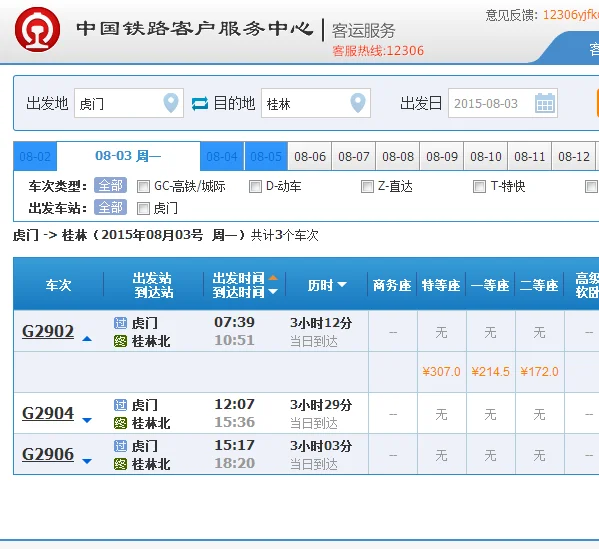Click the 特等座 column header
Screen dimensions: 599x549
click(x=441, y=285)
